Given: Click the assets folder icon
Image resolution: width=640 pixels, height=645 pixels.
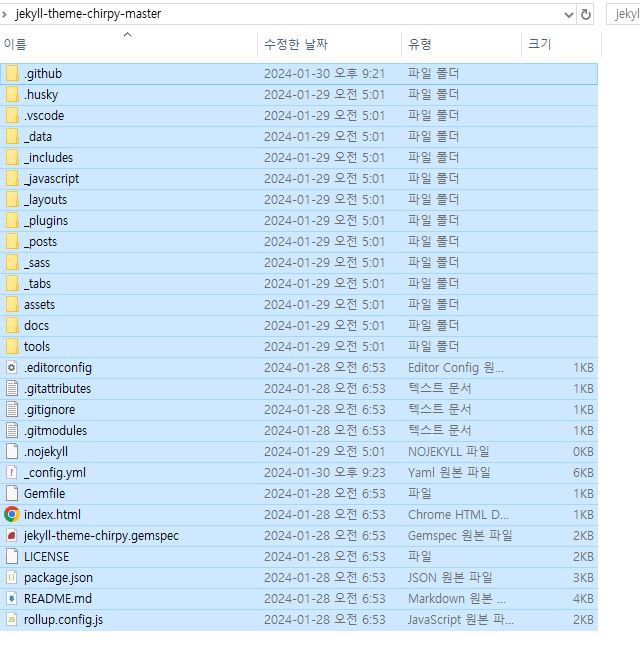Looking at the screenshot, I should pyautogui.click(x=12, y=304).
